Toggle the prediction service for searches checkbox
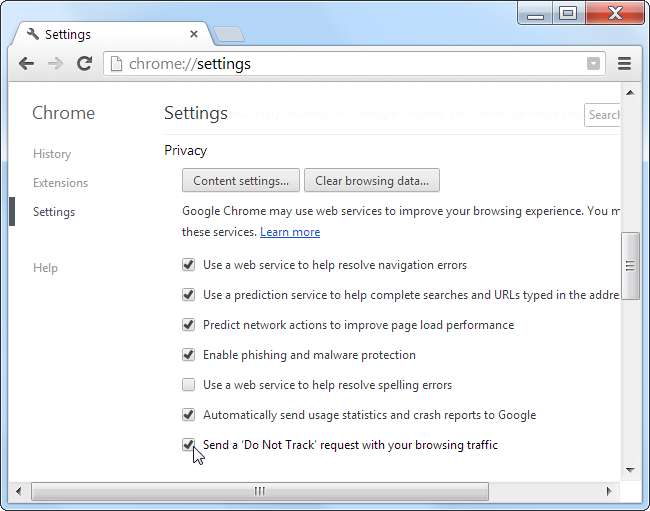 tap(189, 295)
